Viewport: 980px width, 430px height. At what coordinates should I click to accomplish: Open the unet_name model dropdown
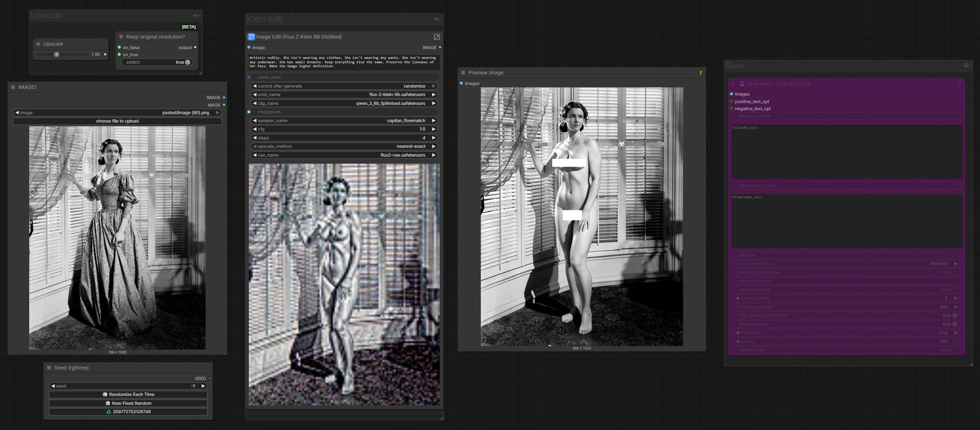click(x=344, y=95)
